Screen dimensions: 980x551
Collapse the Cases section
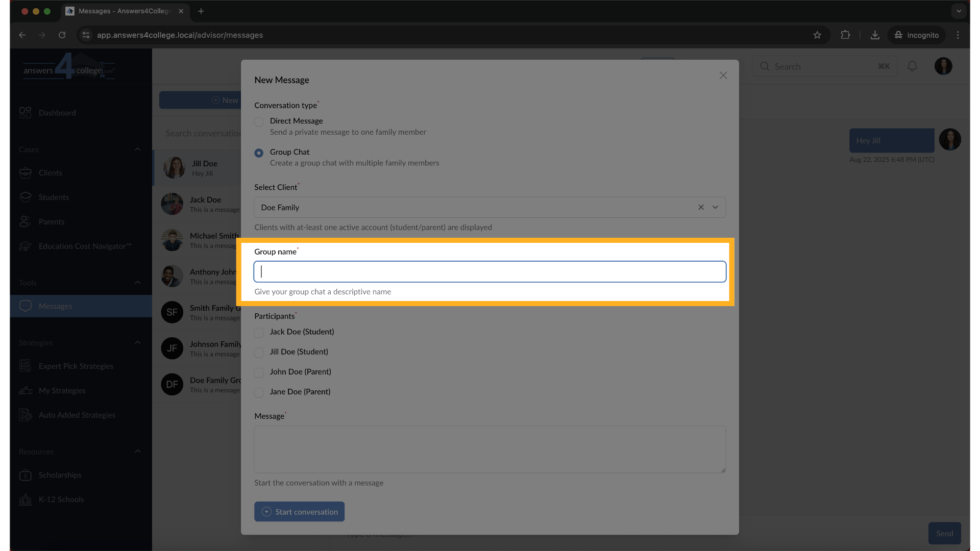(x=137, y=149)
